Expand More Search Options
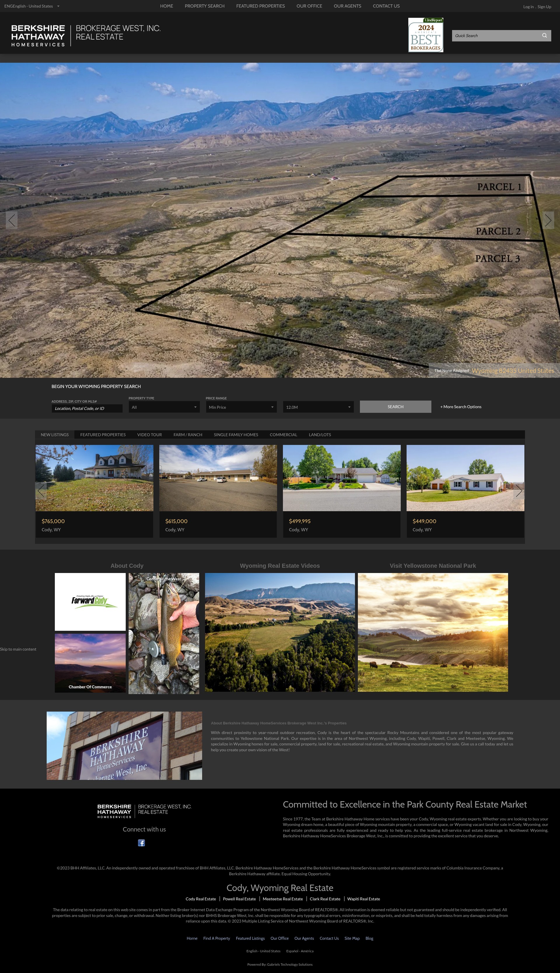Image resolution: width=560 pixels, height=973 pixels. (461, 407)
